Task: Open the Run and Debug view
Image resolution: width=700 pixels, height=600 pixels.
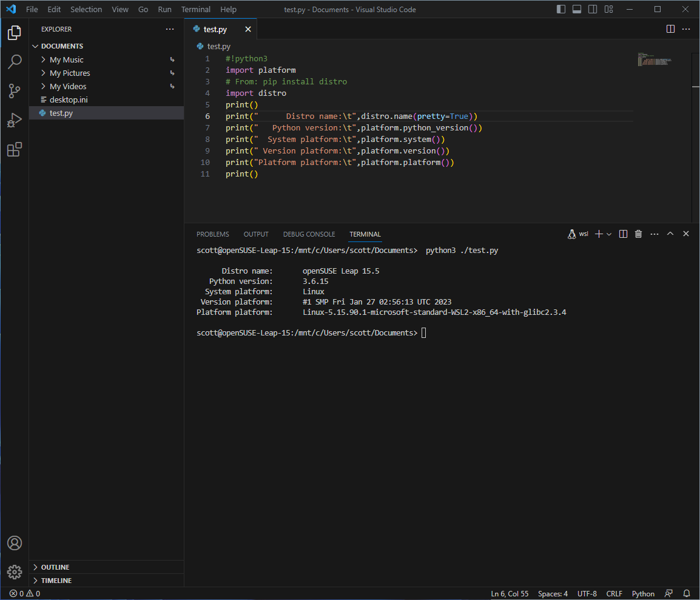Action: (15, 120)
